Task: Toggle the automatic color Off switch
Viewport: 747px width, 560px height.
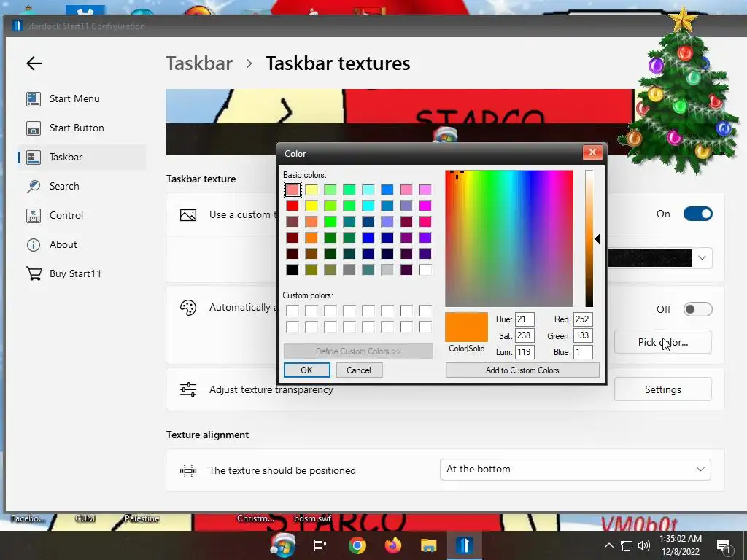Action: coord(697,309)
